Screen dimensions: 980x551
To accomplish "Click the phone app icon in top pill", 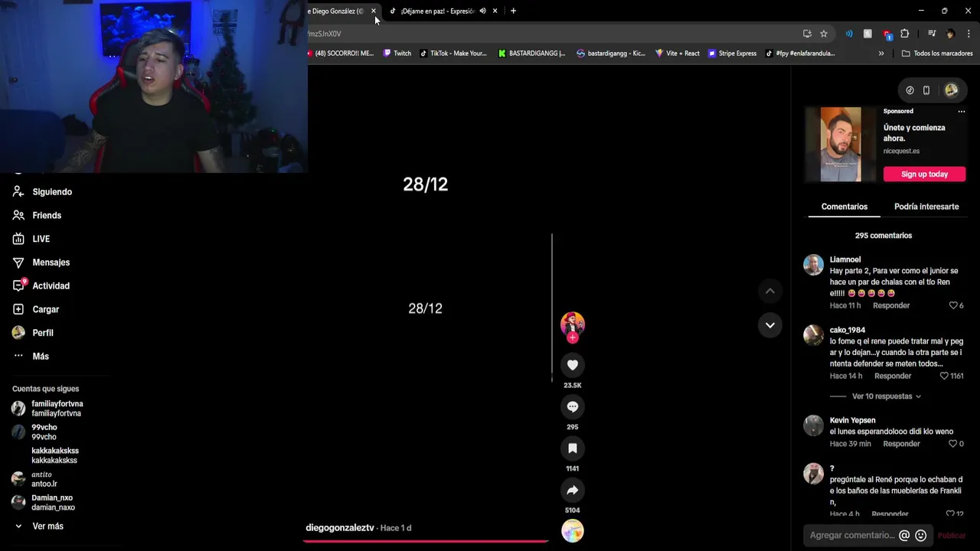I will 926,90.
